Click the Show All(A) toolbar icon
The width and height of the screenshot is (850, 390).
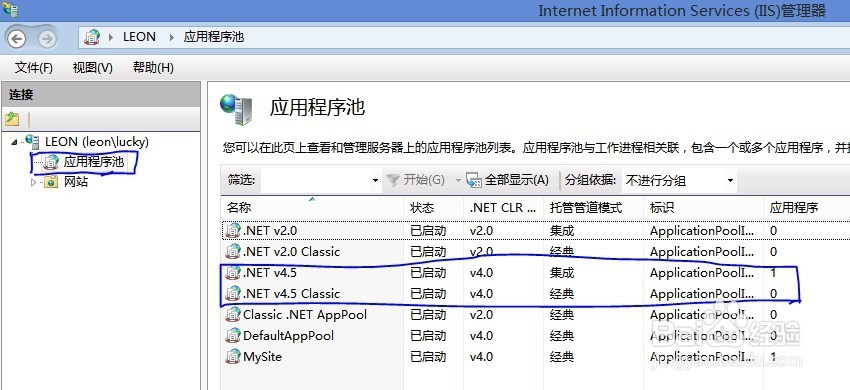pos(474,181)
